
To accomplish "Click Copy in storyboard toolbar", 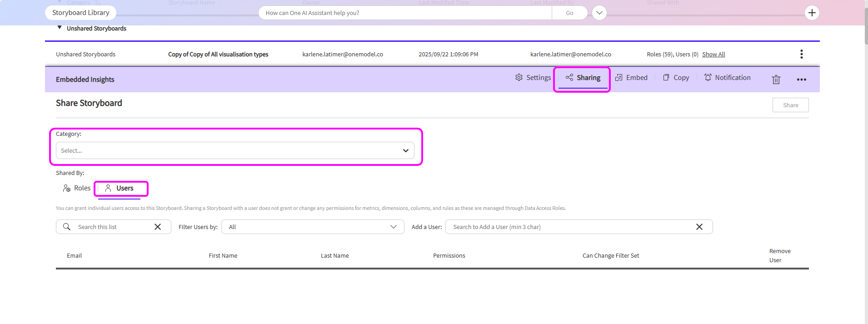I will 676,78.
